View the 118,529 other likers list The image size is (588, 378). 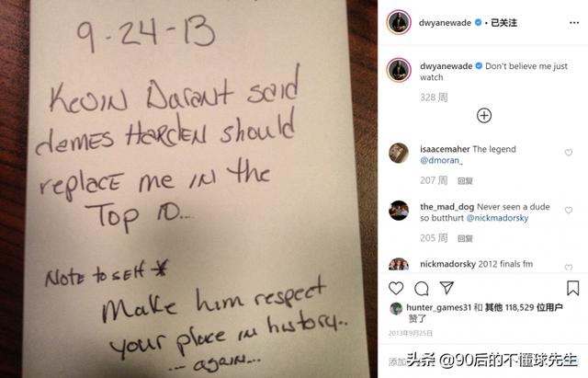point(524,307)
